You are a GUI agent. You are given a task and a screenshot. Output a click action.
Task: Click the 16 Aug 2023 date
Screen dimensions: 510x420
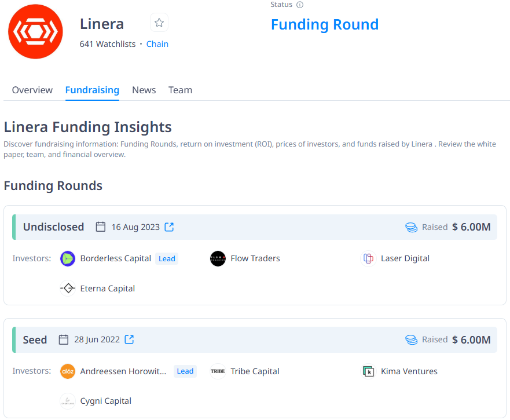point(135,227)
